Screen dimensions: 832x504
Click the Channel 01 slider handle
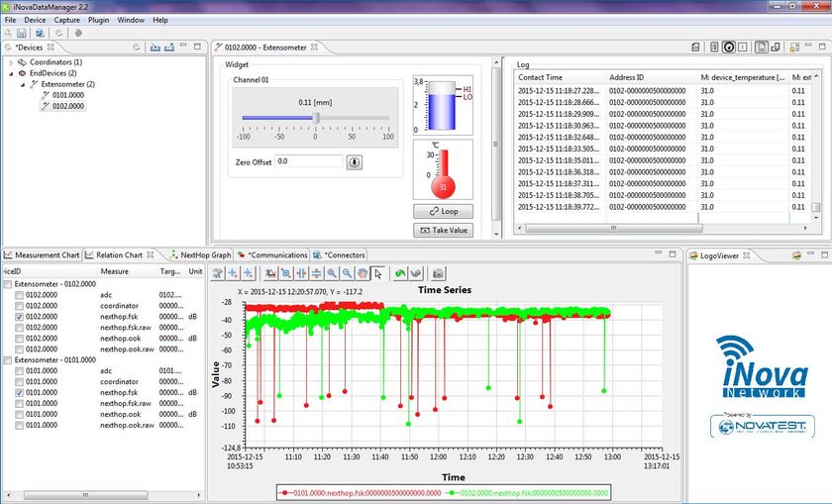click(317, 118)
